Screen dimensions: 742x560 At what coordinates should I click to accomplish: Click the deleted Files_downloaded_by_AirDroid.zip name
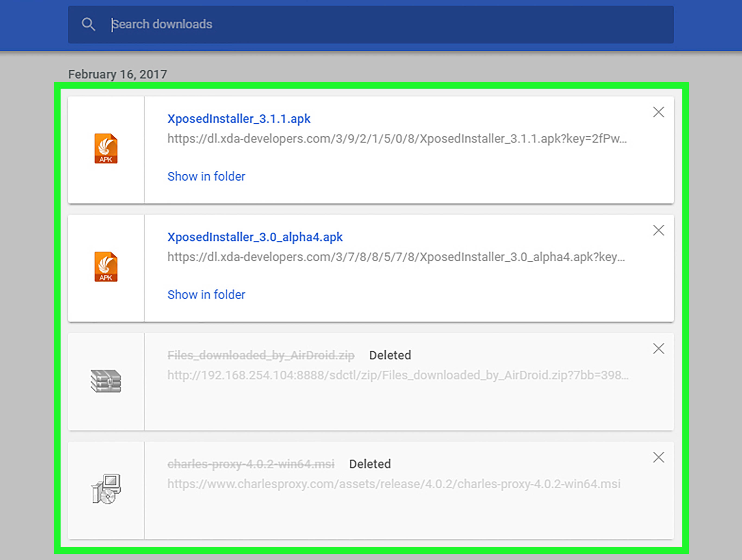click(x=261, y=355)
